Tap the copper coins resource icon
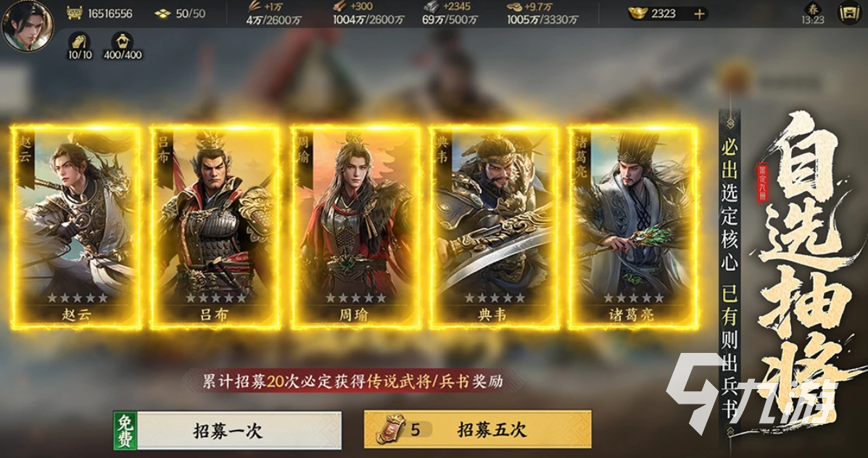 pyautogui.click(x=515, y=7)
